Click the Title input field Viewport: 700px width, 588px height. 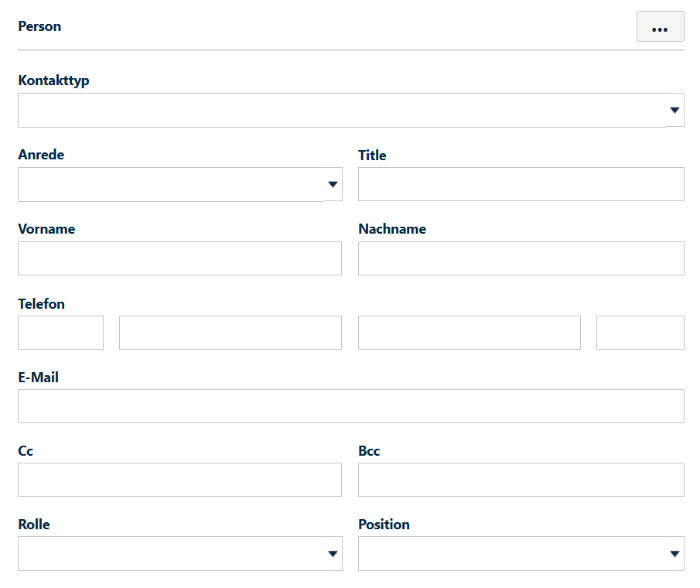pos(521,184)
